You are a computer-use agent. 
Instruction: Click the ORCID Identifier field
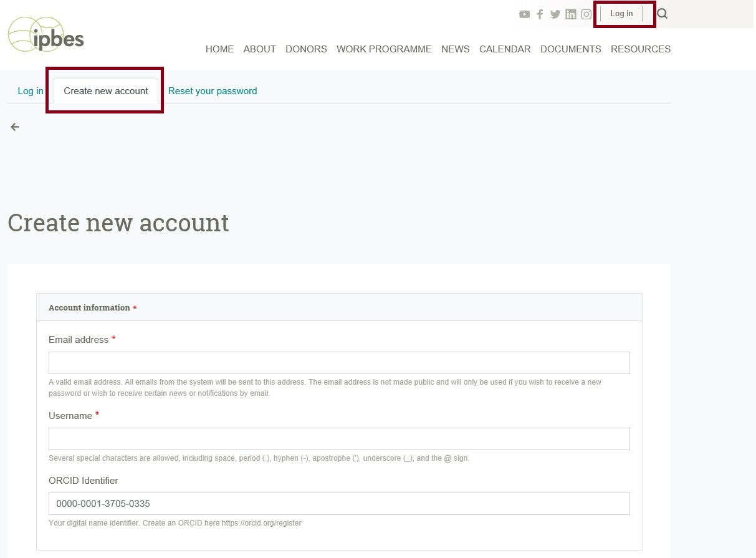pyautogui.click(x=339, y=504)
